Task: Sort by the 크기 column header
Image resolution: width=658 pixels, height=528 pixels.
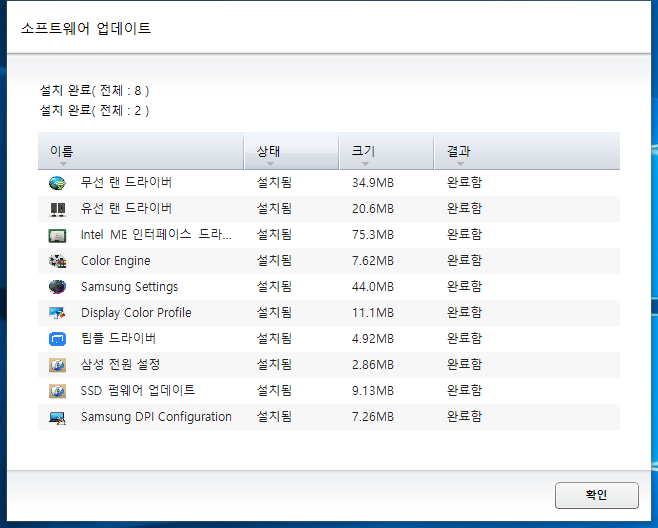Action: click(386, 152)
